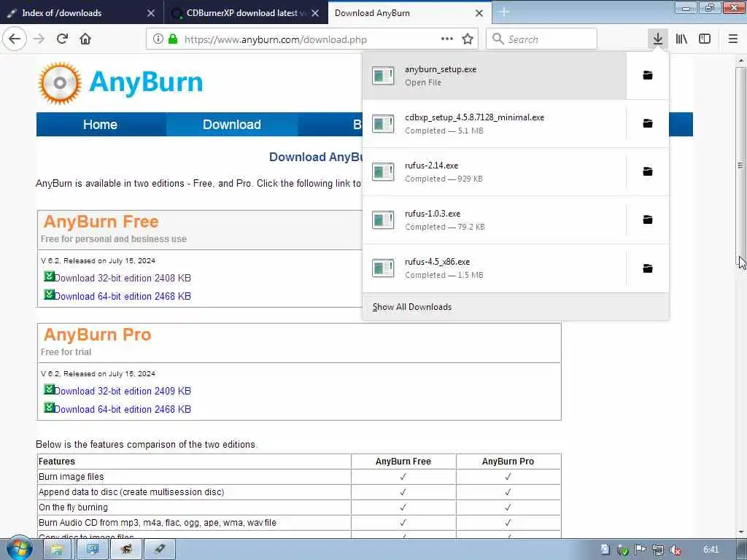Open containing folder for anyburn_setup.exe
Screen dimensions: 747x560
[x=648, y=75]
